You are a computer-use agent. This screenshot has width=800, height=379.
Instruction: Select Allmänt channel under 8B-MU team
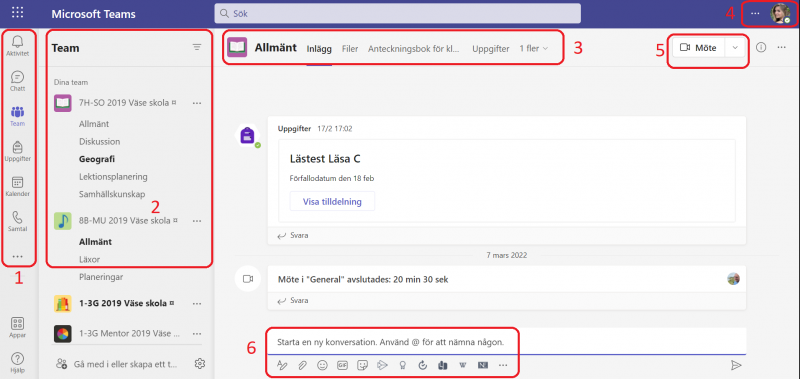(95, 242)
